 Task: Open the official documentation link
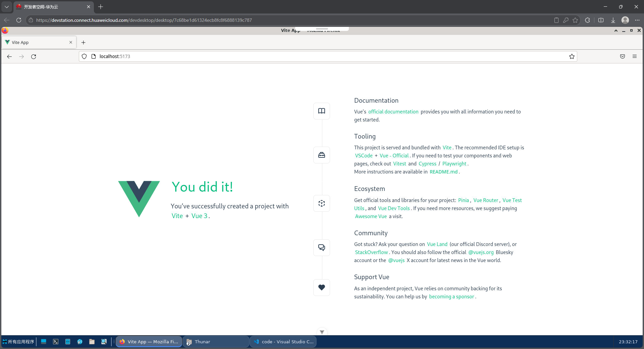click(x=393, y=112)
